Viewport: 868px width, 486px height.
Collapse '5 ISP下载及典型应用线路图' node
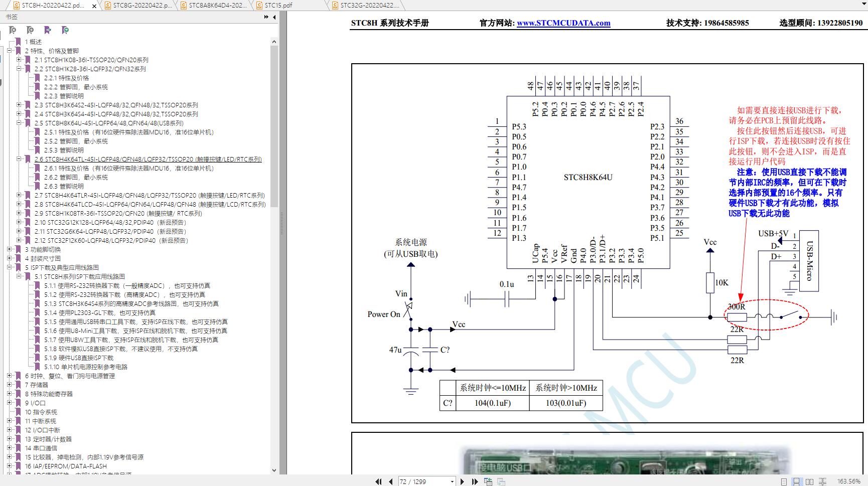[x=10, y=267]
